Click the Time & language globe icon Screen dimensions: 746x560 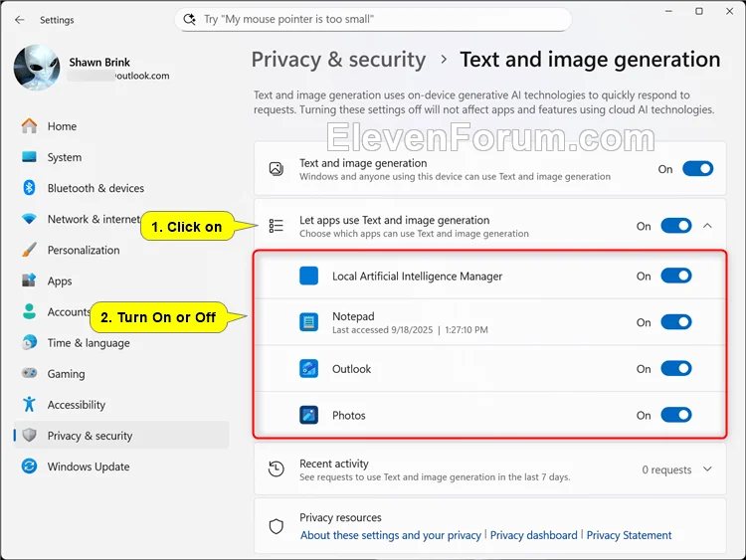[29, 342]
